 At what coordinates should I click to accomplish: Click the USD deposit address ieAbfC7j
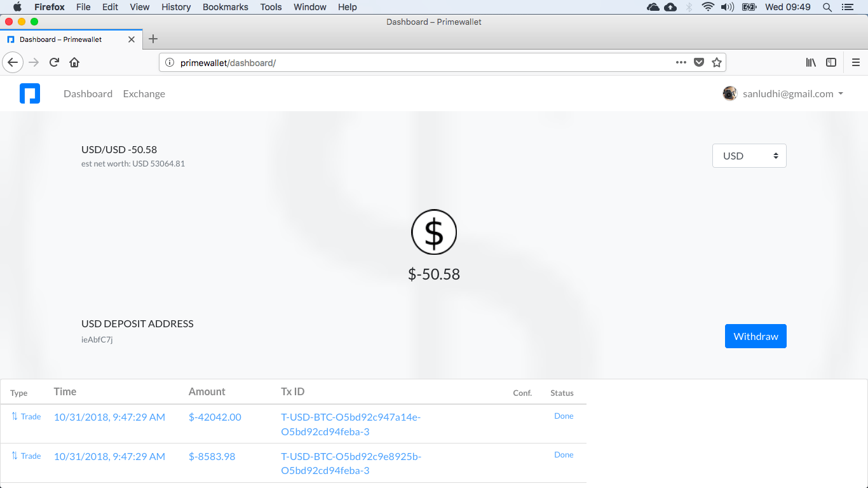tap(97, 339)
